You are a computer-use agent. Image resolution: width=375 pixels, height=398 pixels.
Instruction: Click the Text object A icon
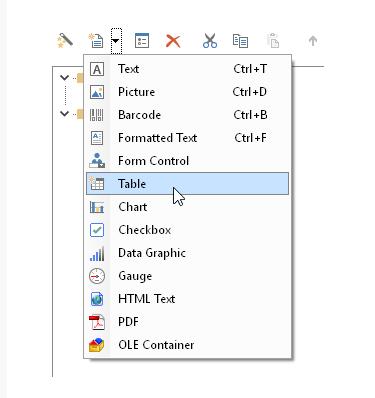coord(97,69)
